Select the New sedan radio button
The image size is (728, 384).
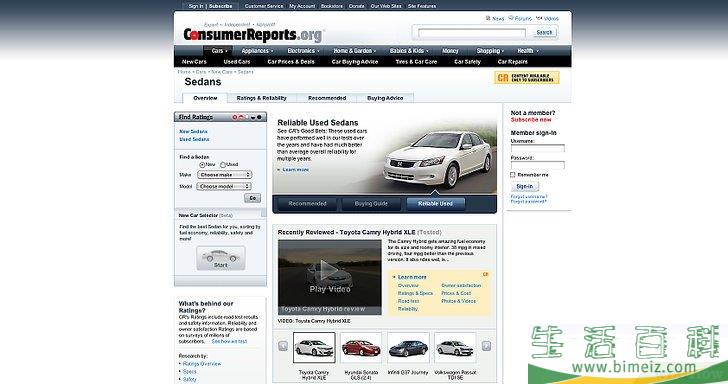point(202,165)
